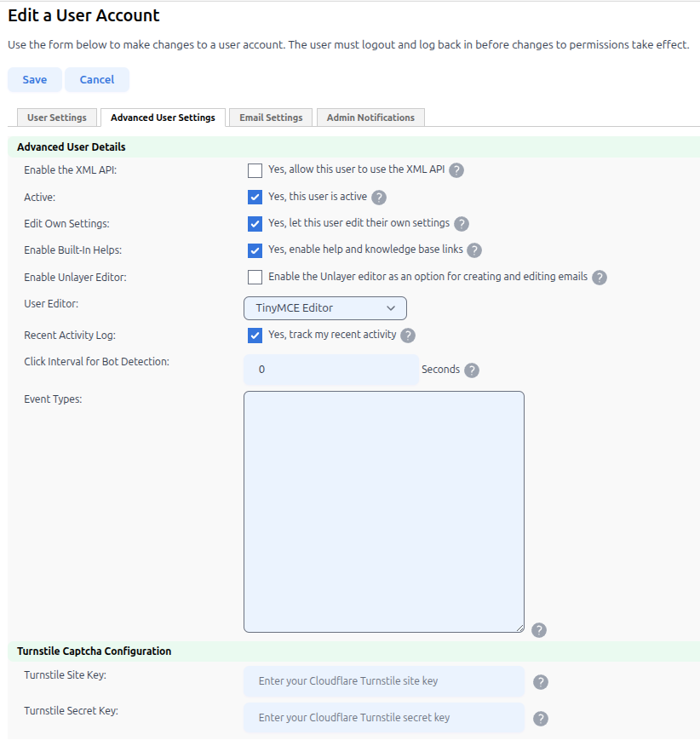Open help icon for XML API option
Viewport: 700px width, 746px height.
pyautogui.click(x=456, y=170)
